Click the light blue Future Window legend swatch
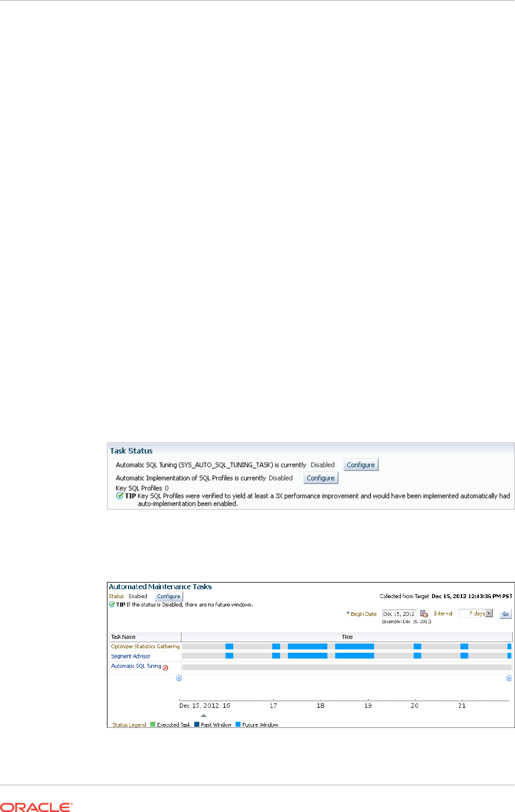 point(238,725)
